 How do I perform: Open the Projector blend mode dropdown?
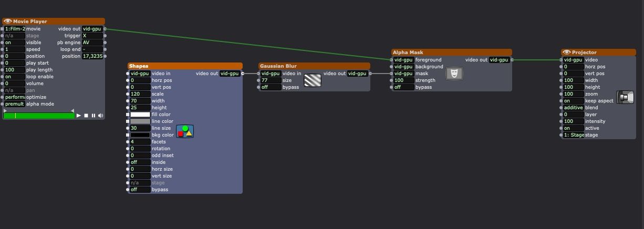573,108
